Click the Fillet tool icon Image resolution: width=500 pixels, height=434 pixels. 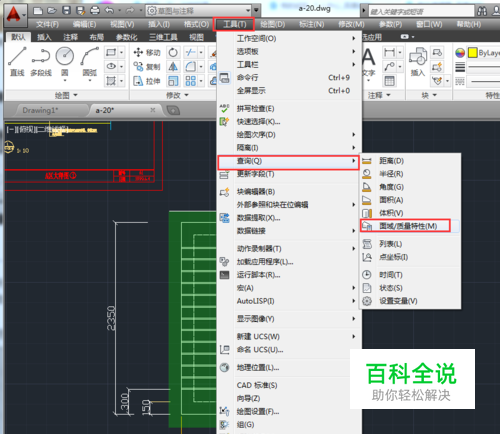[x=190, y=67]
